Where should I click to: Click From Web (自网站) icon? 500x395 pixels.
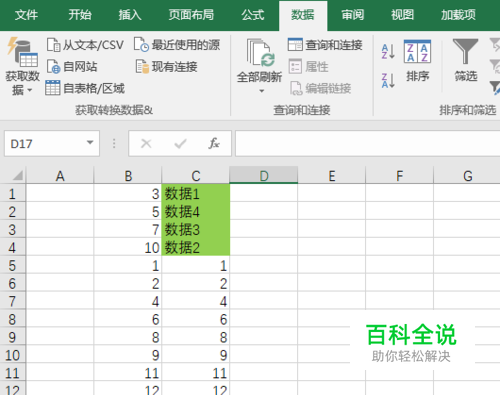53,67
